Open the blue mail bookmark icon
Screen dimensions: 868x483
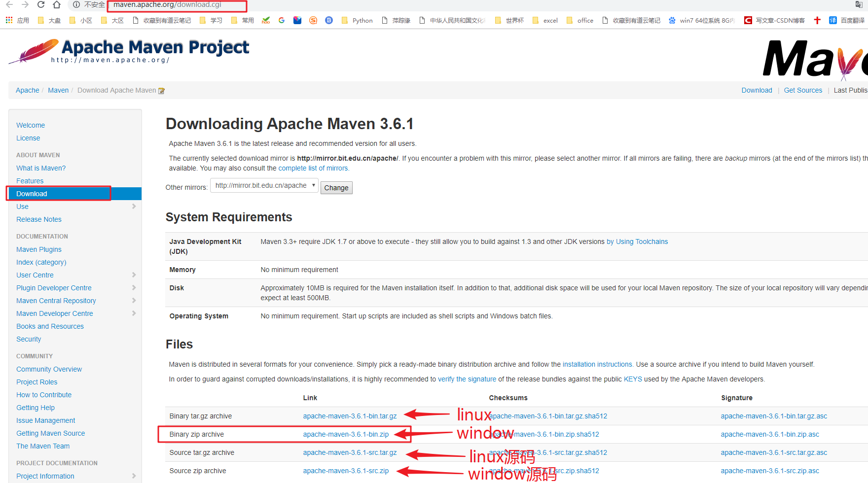[x=297, y=20]
